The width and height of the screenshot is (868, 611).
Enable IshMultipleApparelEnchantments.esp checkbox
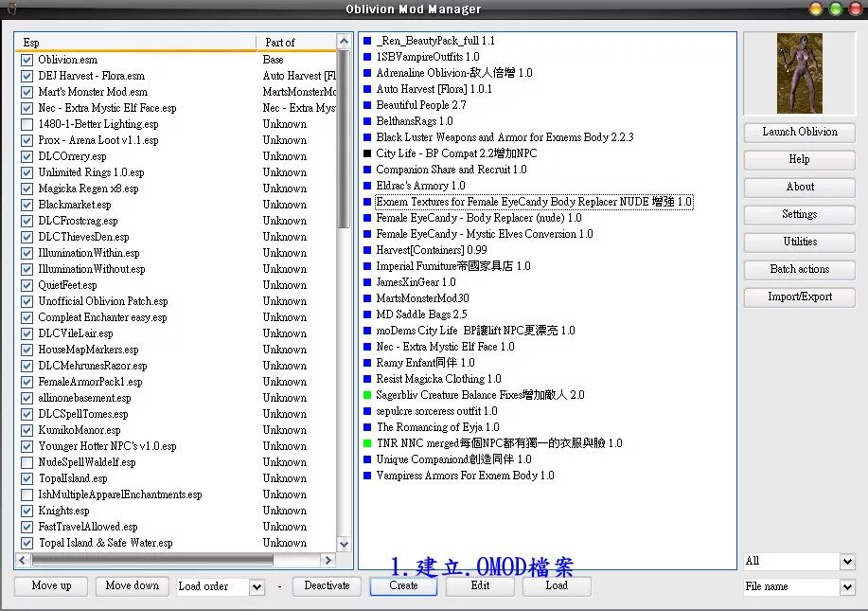click(x=27, y=494)
